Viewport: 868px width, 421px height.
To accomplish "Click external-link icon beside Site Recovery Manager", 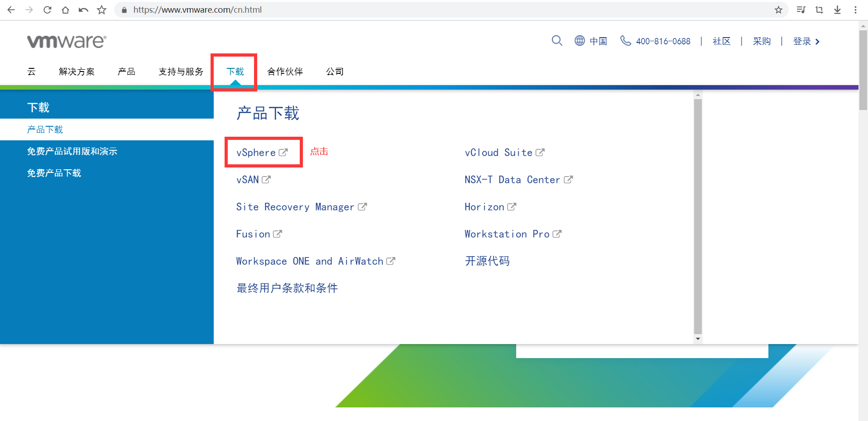I will 362,207.
